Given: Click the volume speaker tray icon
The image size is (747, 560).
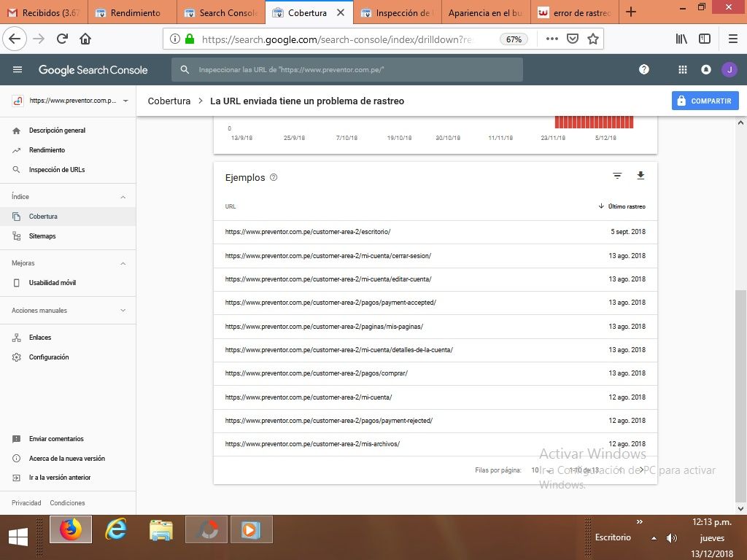Looking at the screenshot, I should [671, 538].
